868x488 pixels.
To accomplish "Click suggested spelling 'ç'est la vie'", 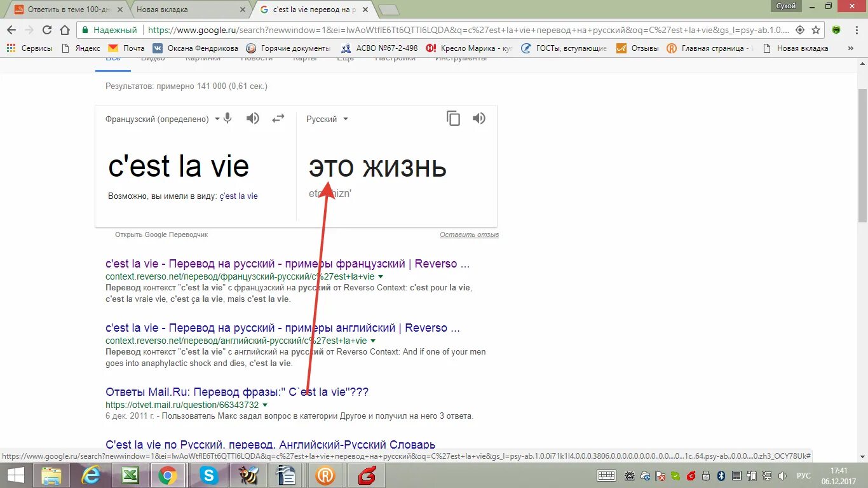I will pos(239,196).
